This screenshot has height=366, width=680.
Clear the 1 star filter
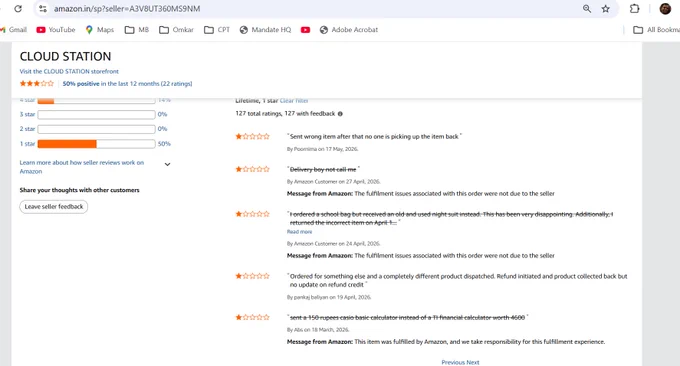tap(294, 101)
